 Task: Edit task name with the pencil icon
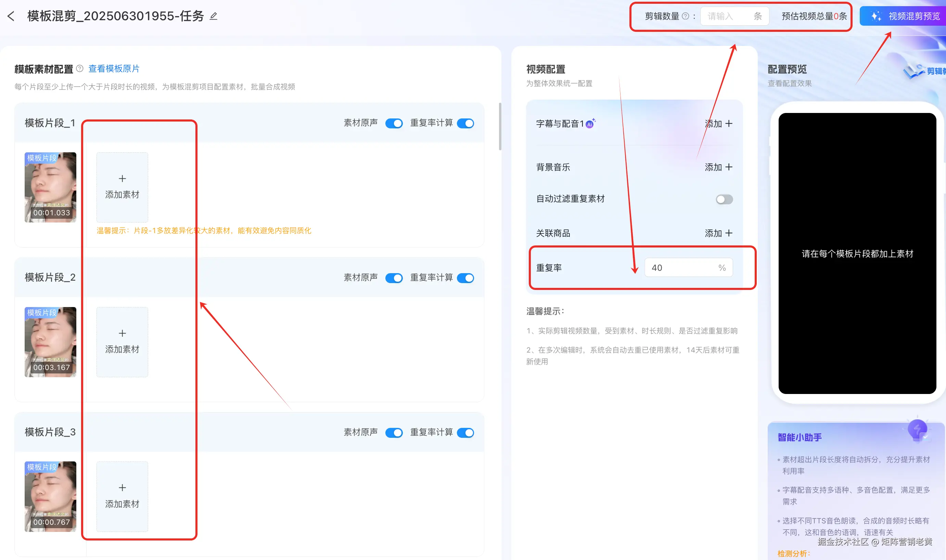[214, 16]
